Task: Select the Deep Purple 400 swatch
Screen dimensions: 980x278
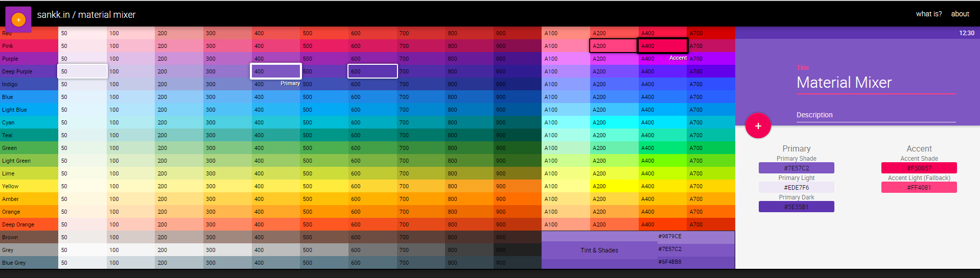Action: click(x=276, y=71)
